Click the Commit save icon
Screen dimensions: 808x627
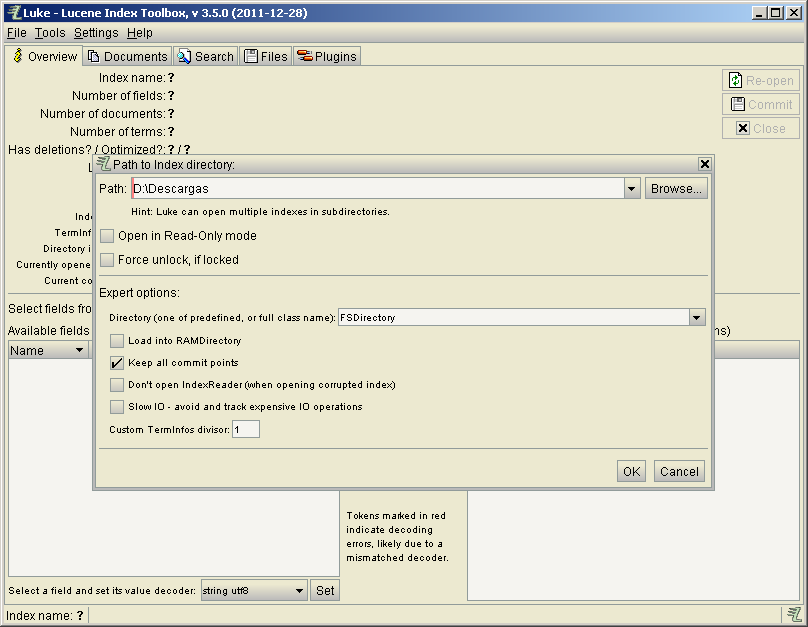[738, 104]
